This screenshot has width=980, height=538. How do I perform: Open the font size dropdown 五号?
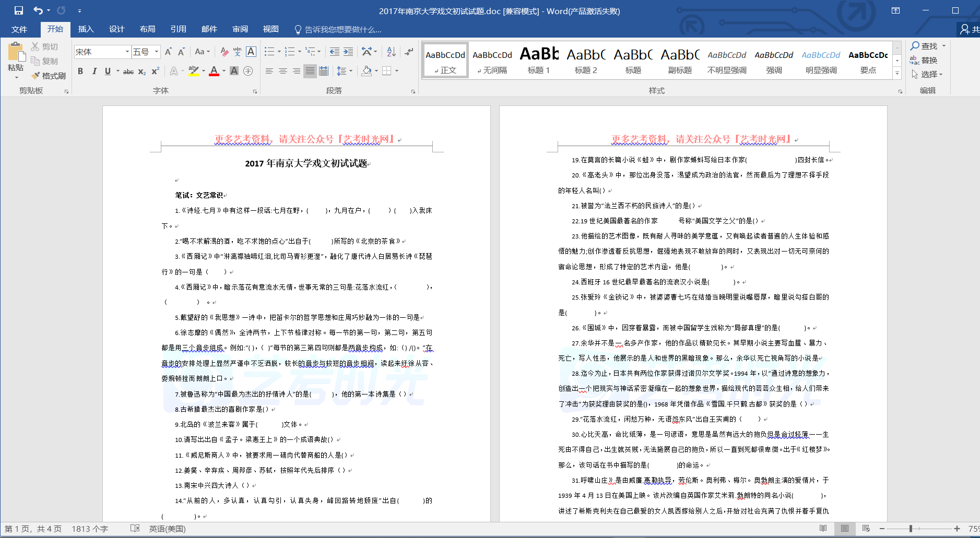(x=156, y=52)
